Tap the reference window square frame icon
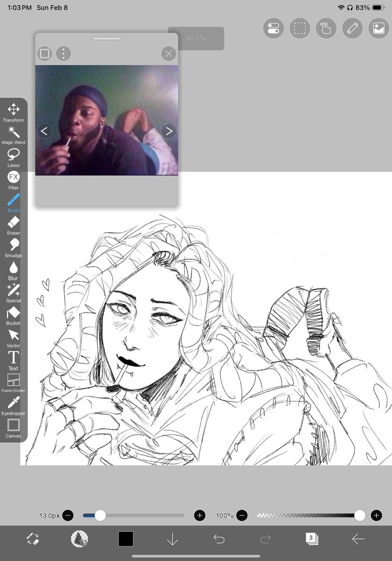This screenshot has width=392, height=561. 45,54
